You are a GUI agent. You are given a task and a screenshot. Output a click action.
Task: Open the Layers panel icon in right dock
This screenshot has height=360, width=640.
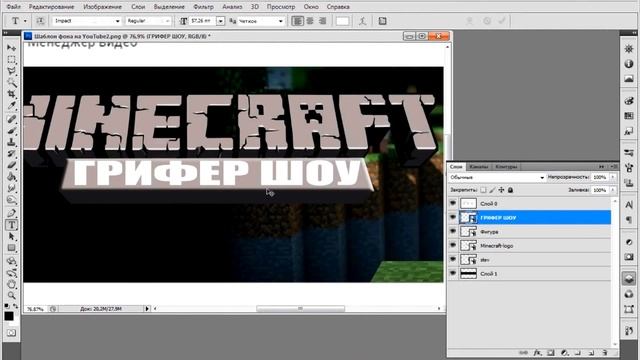[x=629, y=278]
